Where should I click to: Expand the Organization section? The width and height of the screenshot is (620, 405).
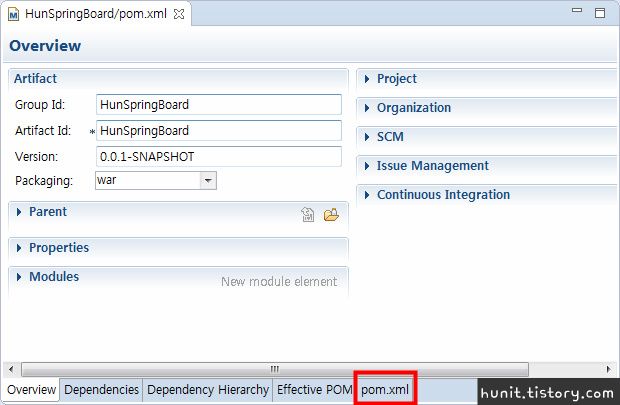click(x=367, y=108)
